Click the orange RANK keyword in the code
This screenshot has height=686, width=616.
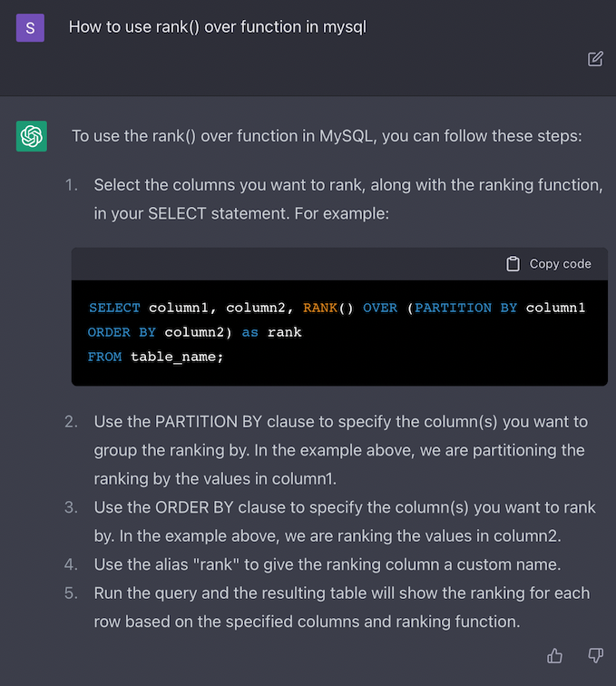[320, 308]
